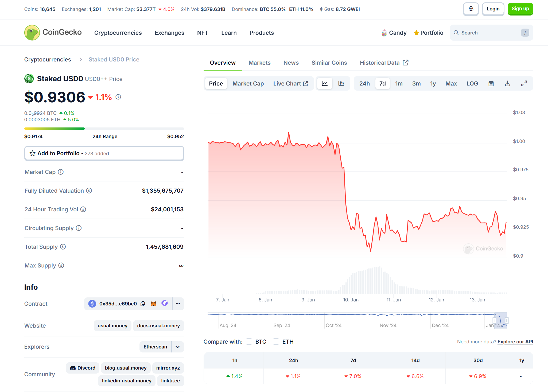This screenshot has width=548, height=392.
Task: Toggle LOG scale on chart
Action: pos(472,83)
